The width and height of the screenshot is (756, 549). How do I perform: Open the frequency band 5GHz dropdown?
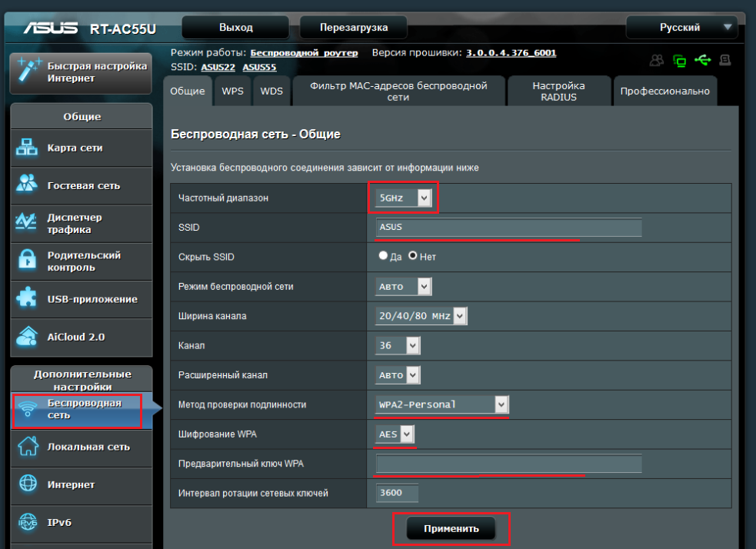pyautogui.click(x=403, y=198)
